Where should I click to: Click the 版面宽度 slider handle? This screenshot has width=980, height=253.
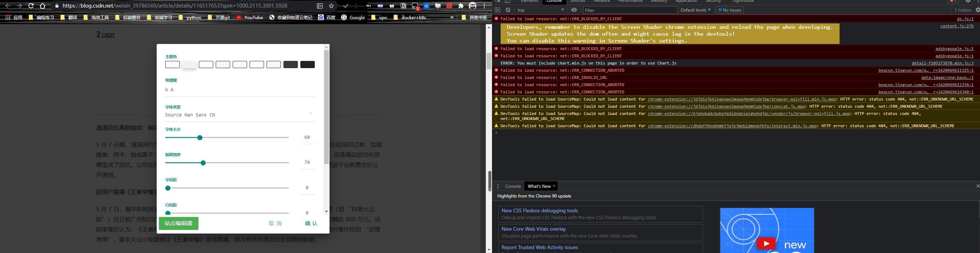point(203,163)
